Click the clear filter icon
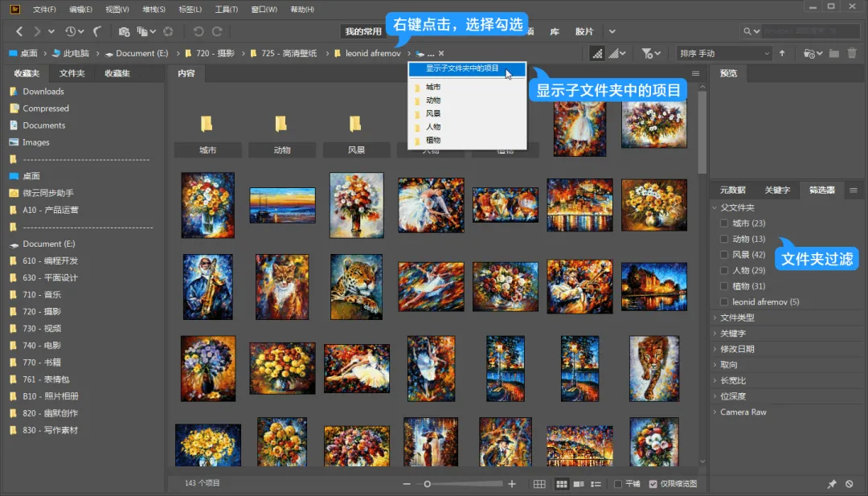This screenshot has width=868, height=496. [850, 484]
